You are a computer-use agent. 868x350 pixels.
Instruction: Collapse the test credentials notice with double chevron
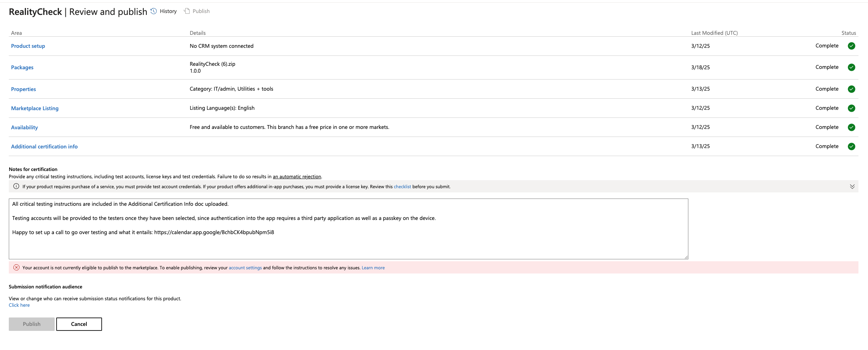tap(853, 187)
